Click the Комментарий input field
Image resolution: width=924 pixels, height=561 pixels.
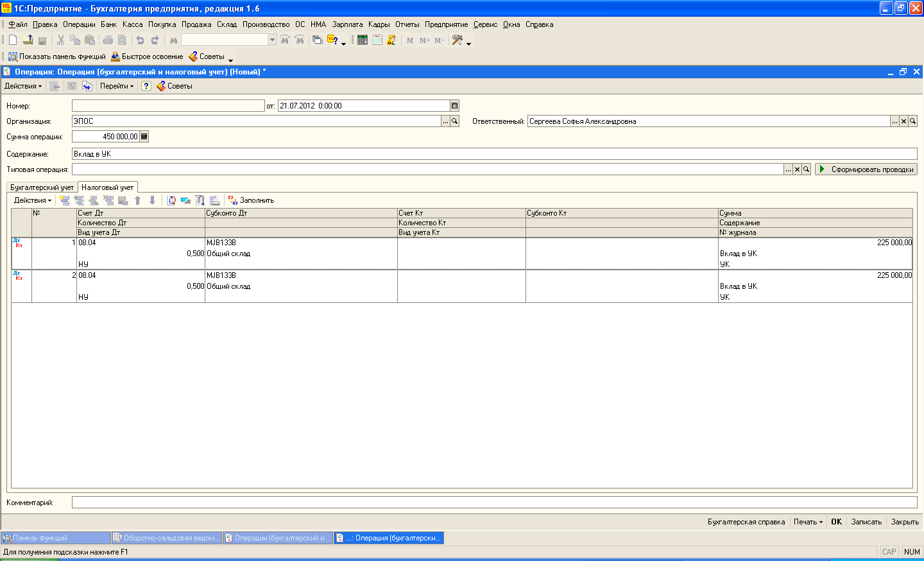tap(495, 503)
